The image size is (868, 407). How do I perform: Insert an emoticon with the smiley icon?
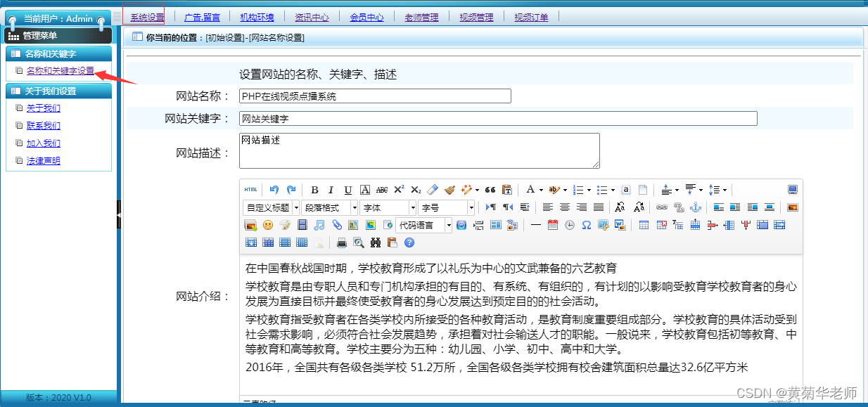pos(268,225)
